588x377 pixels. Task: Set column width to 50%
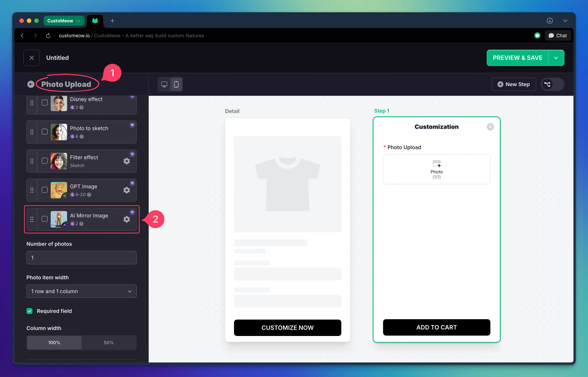109,343
